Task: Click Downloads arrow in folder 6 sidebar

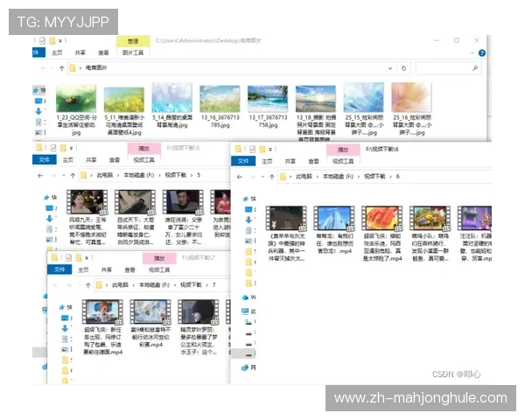Action: 248,220
